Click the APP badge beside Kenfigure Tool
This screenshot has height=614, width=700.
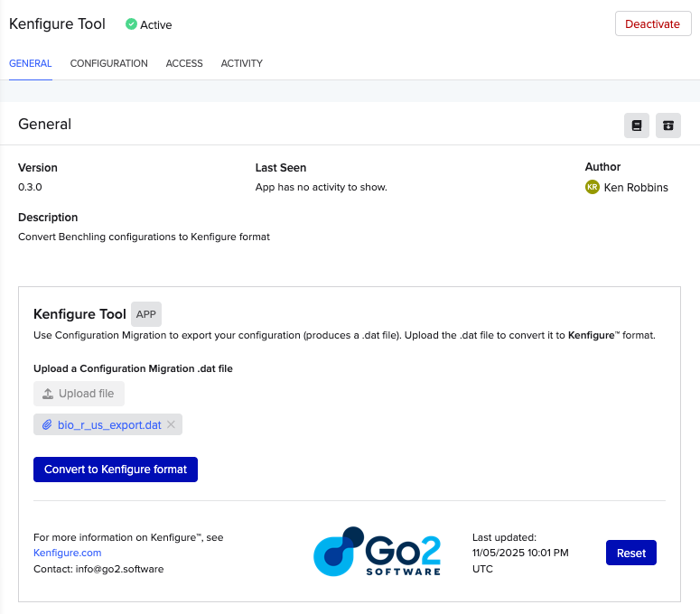click(146, 314)
